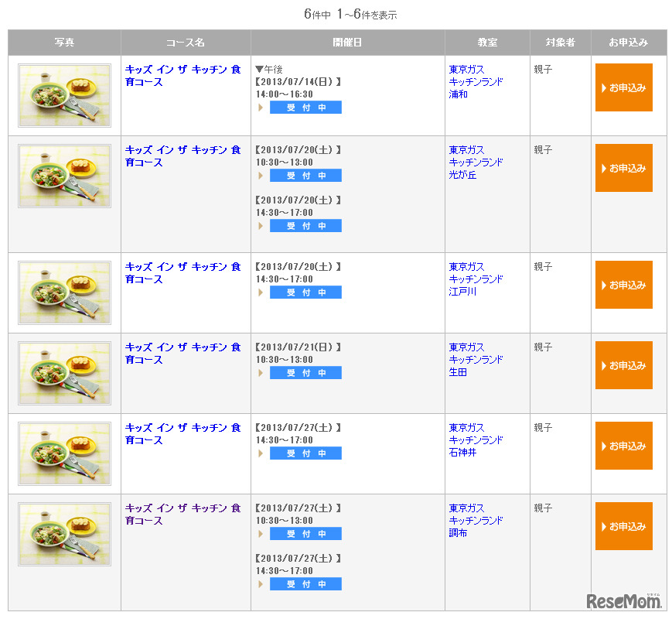Image resolution: width=672 pixels, height=619 pixels.
Task: Open the 東京ガス キッチンランド 光が丘 classroom link
Action: pyautogui.click(x=476, y=162)
